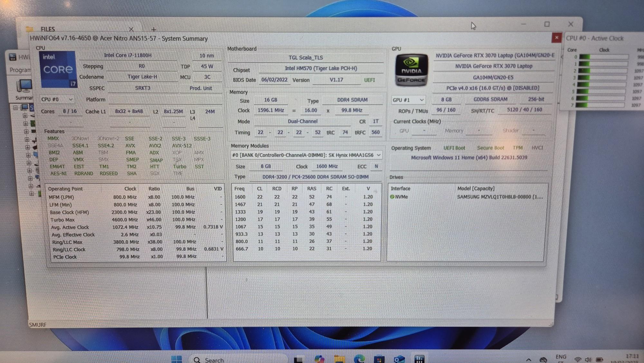Click the OneDrive tray icon
Screen dimensions: 644x363
(x=544, y=359)
